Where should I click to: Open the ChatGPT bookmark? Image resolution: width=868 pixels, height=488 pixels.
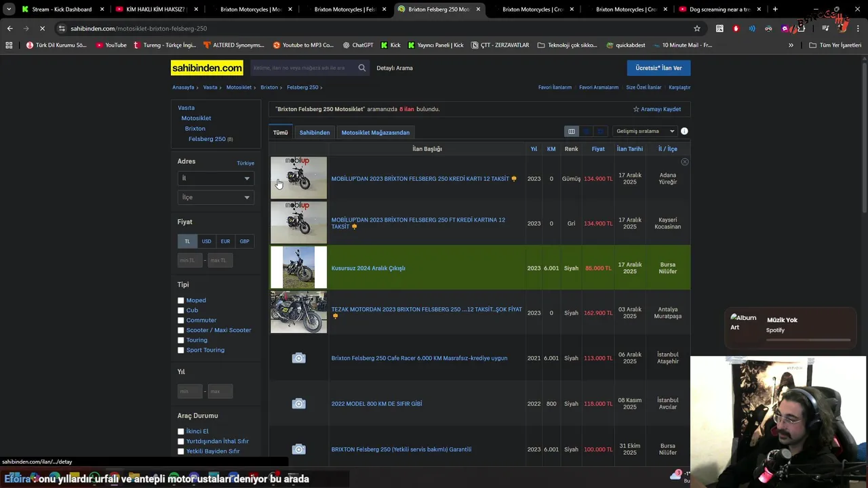(x=358, y=45)
